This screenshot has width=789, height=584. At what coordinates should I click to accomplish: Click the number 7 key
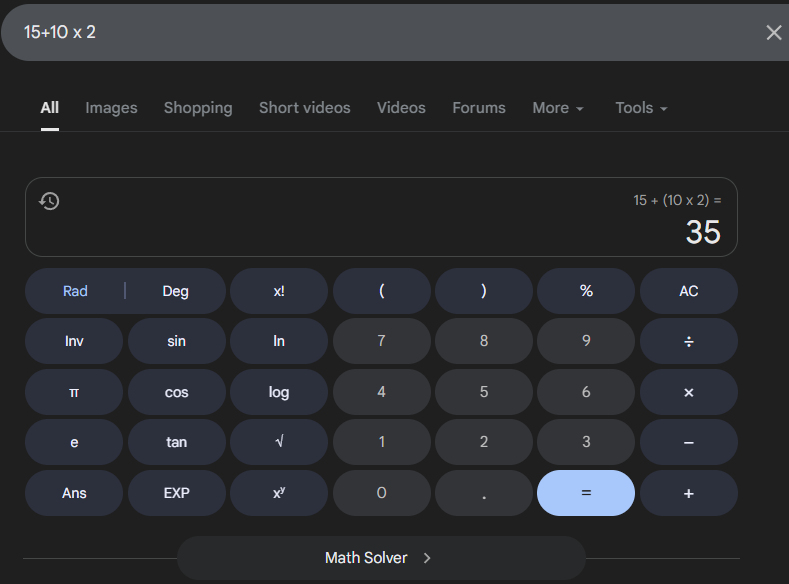click(x=381, y=341)
